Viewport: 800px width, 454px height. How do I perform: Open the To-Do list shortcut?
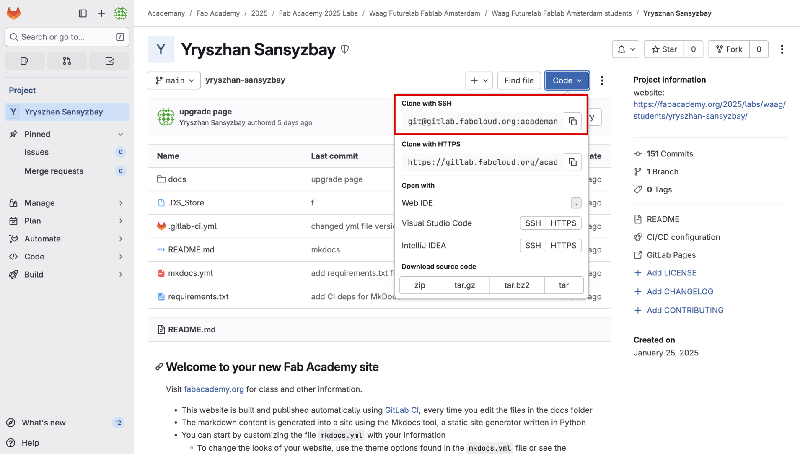(108, 61)
